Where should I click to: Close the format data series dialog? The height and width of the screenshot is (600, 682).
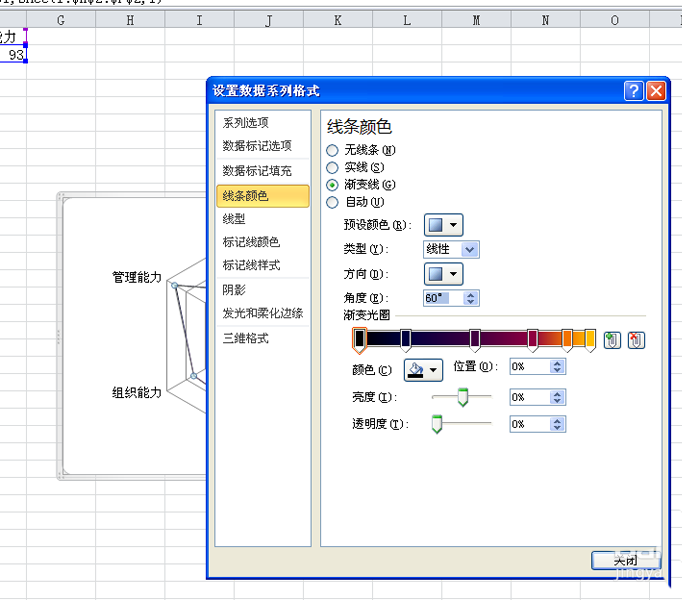656,91
